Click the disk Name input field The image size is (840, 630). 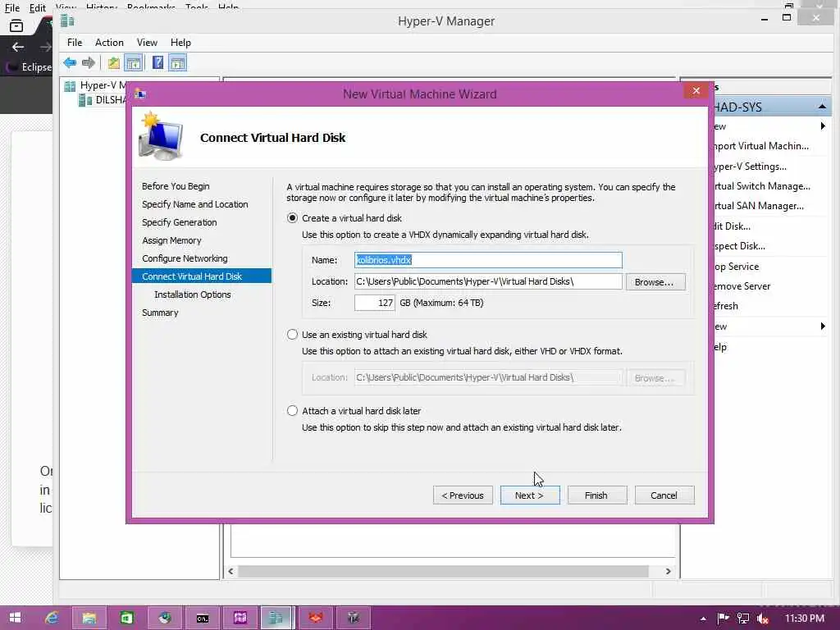click(x=488, y=260)
